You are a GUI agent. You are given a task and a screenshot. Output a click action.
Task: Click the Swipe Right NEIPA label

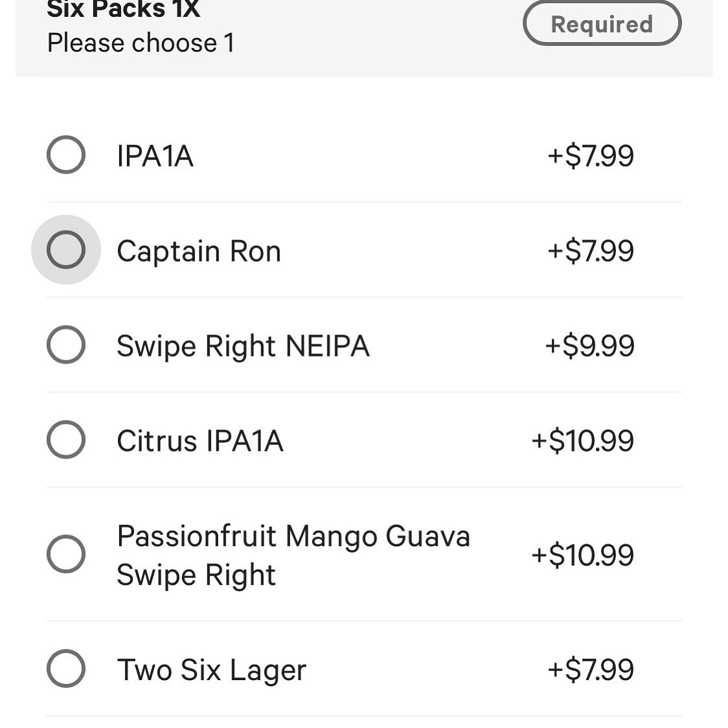[243, 346]
